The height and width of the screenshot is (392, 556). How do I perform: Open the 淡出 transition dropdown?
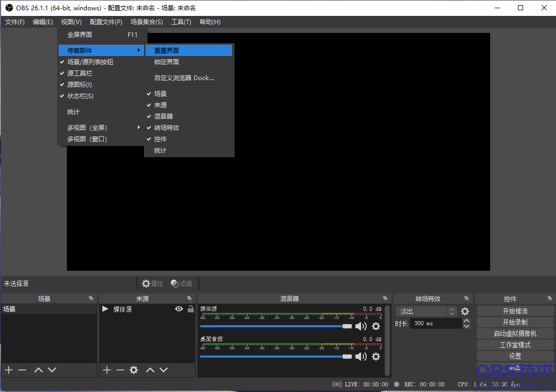(x=426, y=311)
